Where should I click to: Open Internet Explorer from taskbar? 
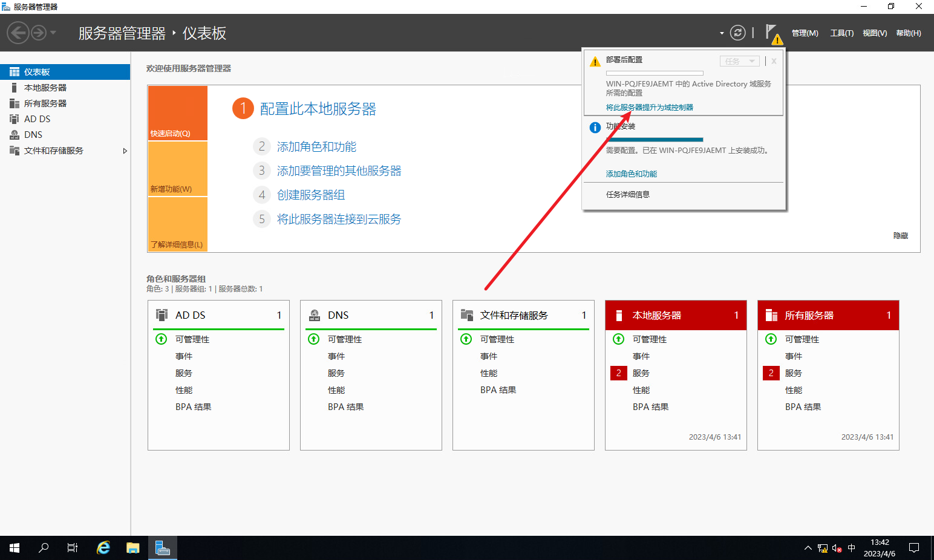[x=103, y=548]
